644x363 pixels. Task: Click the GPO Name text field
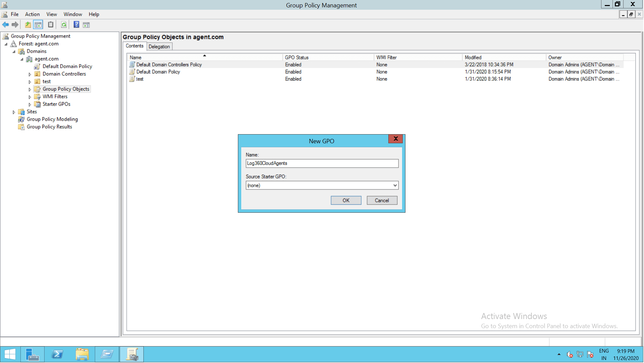coord(322,163)
